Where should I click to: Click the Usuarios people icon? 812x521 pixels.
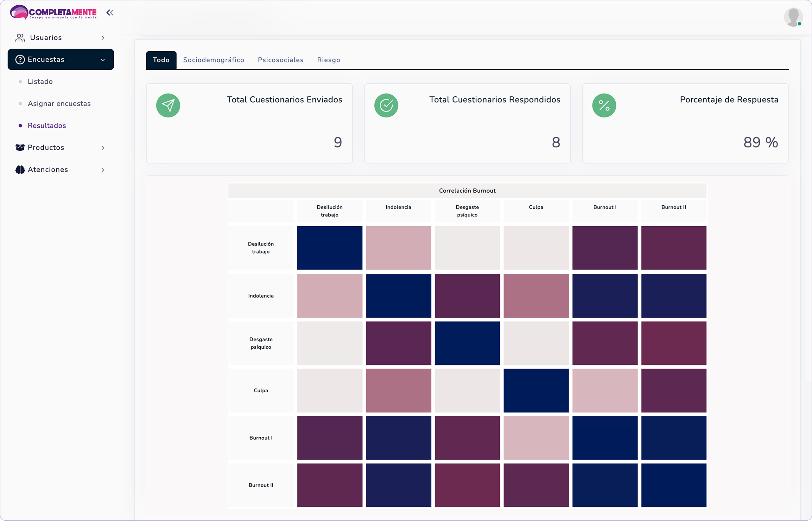coord(20,37)
